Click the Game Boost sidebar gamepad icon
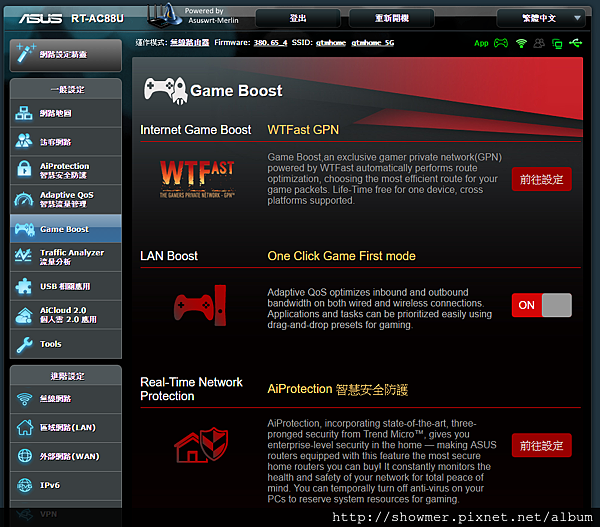Image resolution: width=600 pixels, height=527 pixels. pyautogui.click(x=24, y=229)
